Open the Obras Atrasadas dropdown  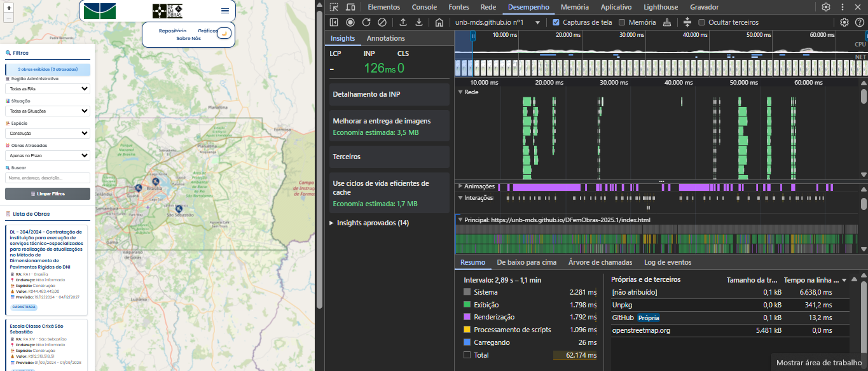pos(48,155)
